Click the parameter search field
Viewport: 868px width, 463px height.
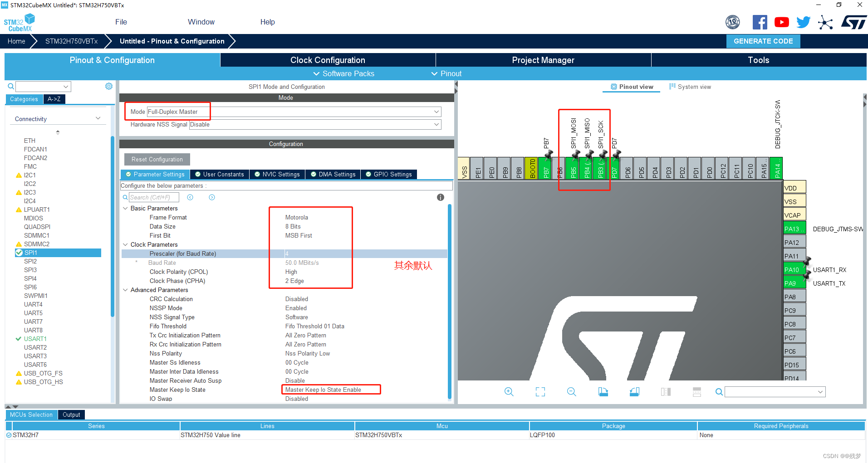tap(154, 197)
